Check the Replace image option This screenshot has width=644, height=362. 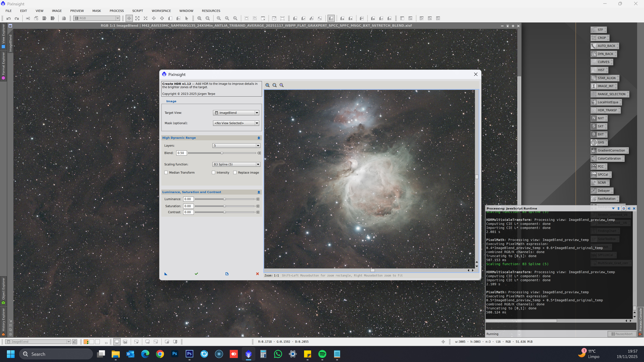tap(235, 173)
